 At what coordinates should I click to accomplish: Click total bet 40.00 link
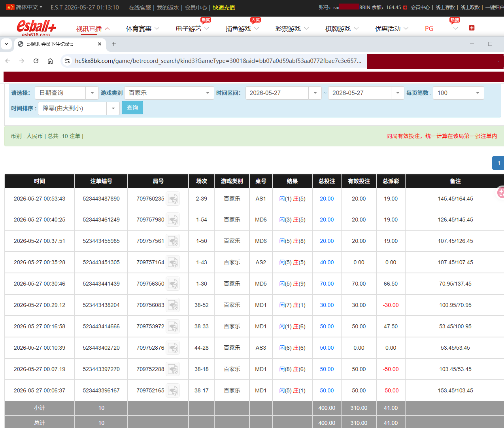[x=327, y=262]
